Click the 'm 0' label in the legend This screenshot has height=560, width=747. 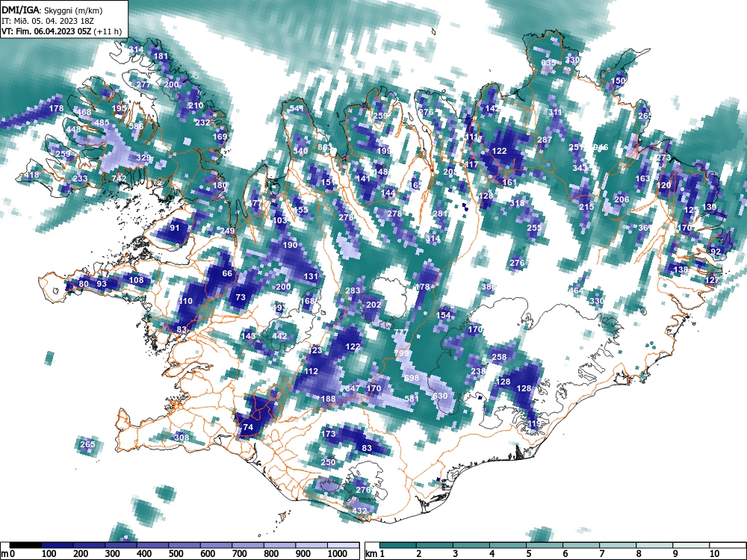tap(8, 554)
